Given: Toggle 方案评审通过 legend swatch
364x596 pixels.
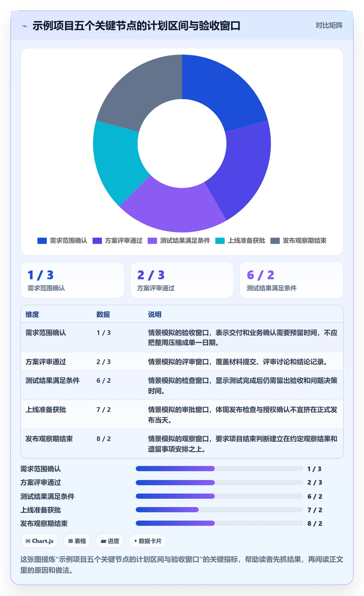Looking at the screenshot, I should point(97,241).
